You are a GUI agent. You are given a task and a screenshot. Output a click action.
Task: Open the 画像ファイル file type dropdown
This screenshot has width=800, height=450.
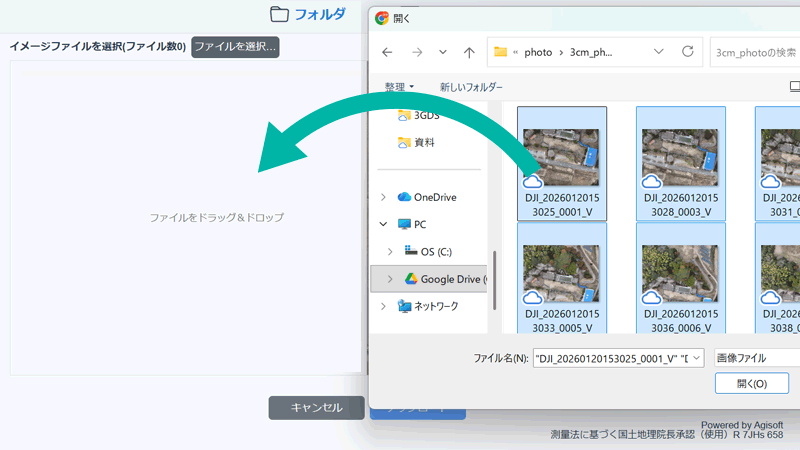point(757,358)
